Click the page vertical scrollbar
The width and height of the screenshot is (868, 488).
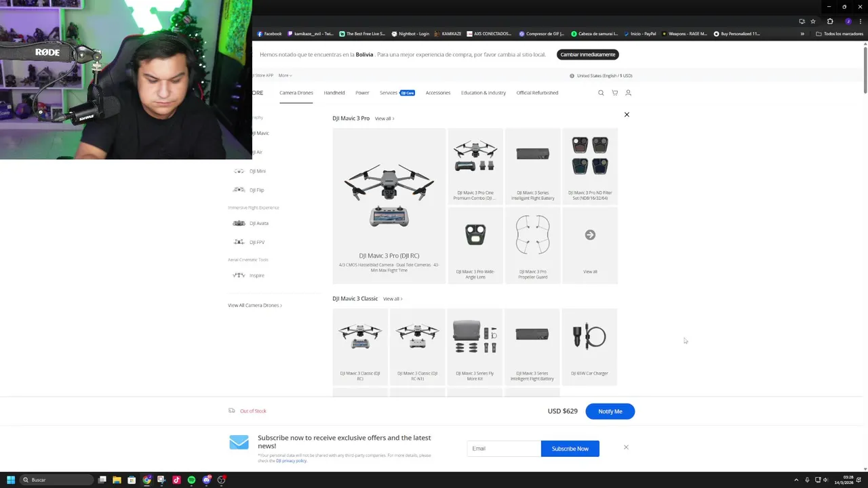(865, 70)
